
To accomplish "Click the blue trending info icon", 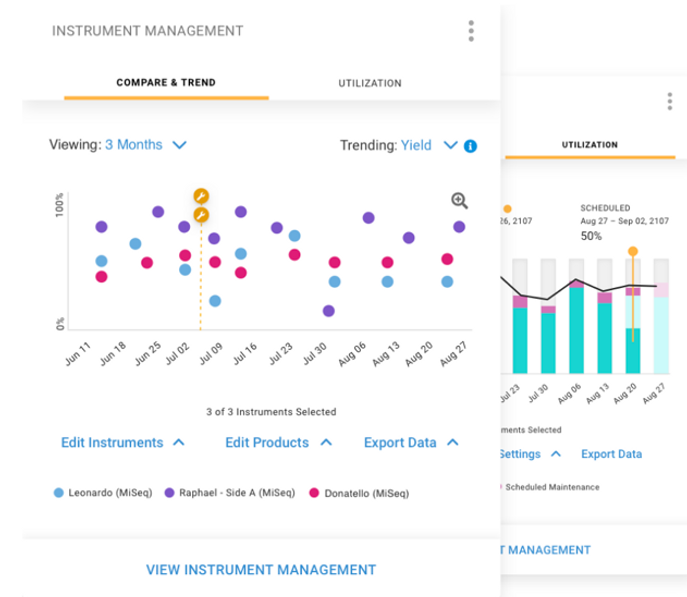I will [471, 146].
